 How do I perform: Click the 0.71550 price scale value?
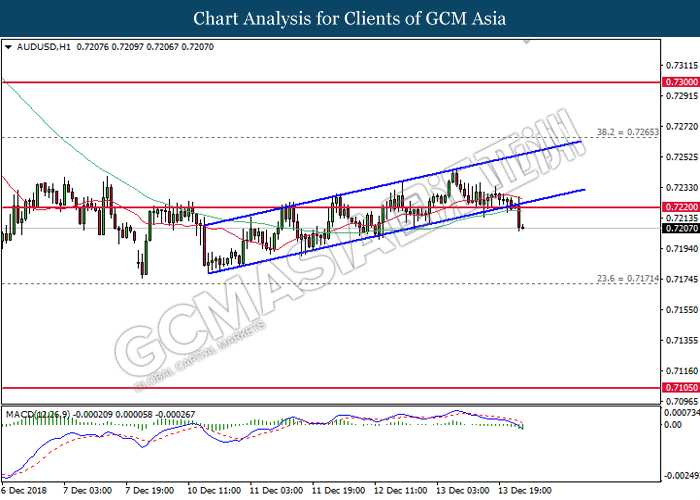click(682, 310)
